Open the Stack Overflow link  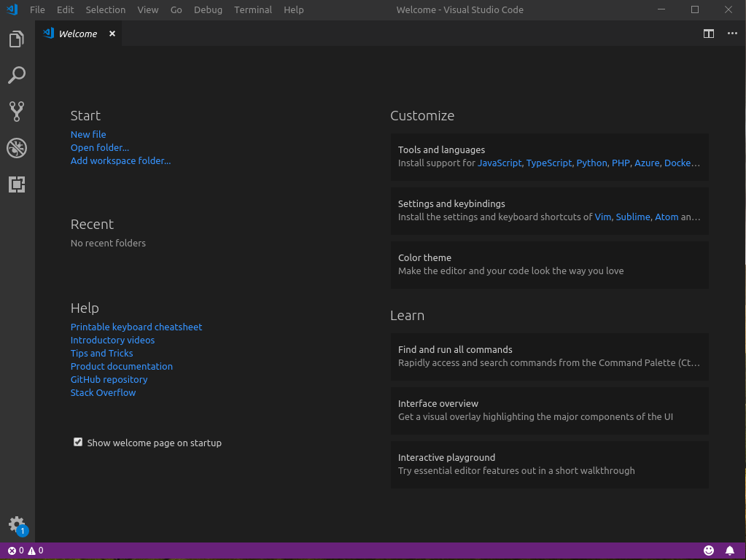(x=104, y=392)
